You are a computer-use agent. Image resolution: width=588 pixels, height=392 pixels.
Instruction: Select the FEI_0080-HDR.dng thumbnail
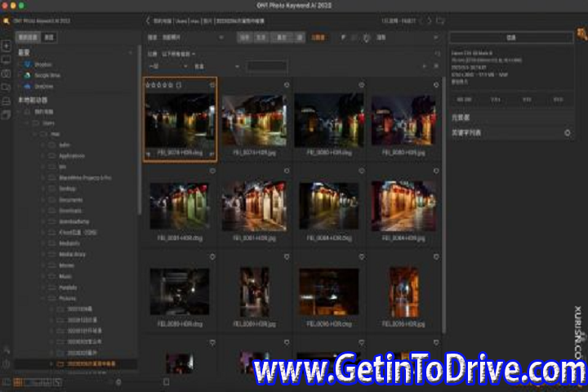tap(329, 120)
